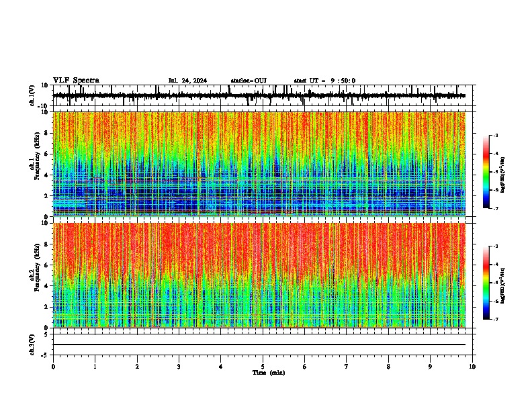The width and height of the screenshot is (532, 411).
Task: Click time axis tick label "7"
Action: tap(347, 367)
